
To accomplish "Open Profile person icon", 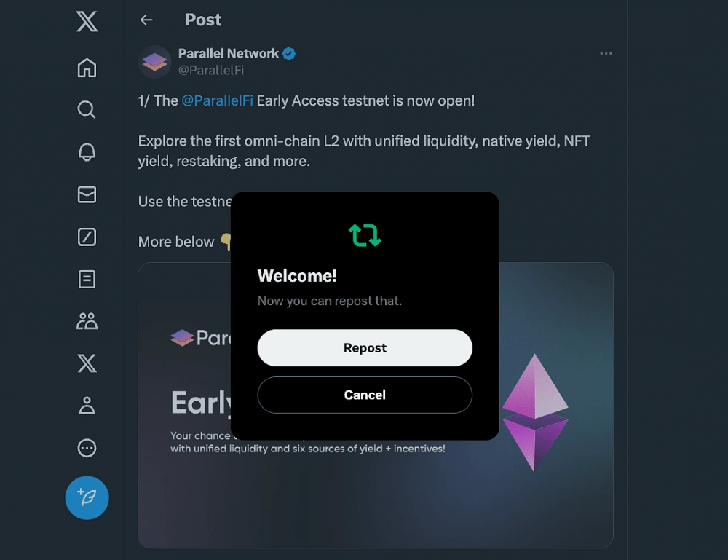I will tap(87, 406).
